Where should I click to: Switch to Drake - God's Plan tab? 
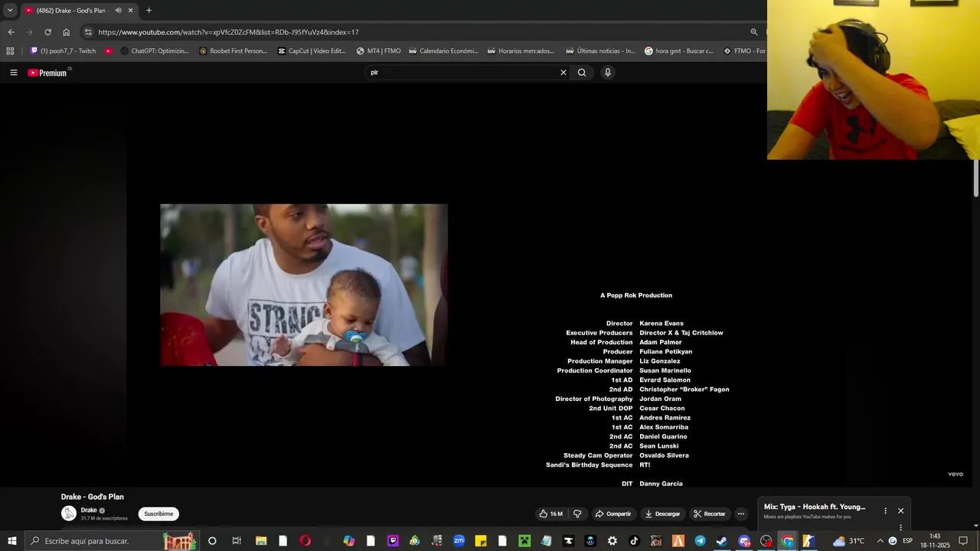[x=79, y=11]
